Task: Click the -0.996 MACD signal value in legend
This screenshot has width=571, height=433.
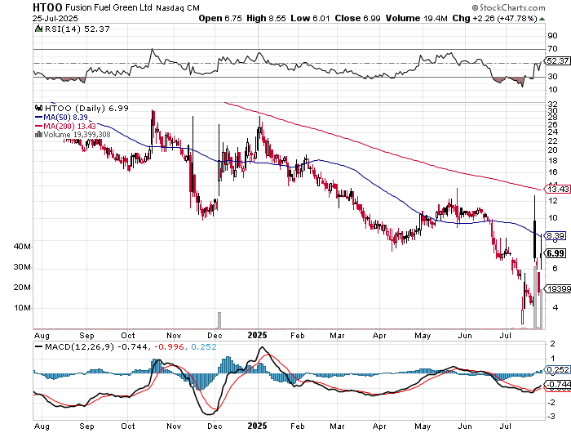Action: (x=169, y=347)
